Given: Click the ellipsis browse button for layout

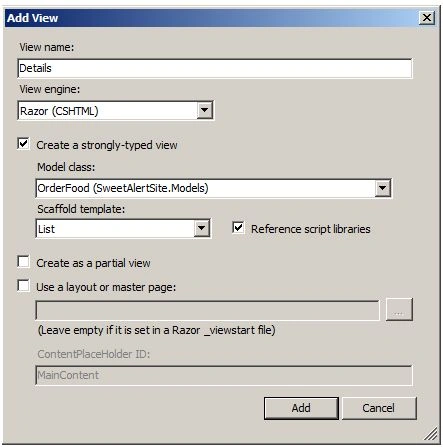Looking at the screenshot, I should click(399, 310).
